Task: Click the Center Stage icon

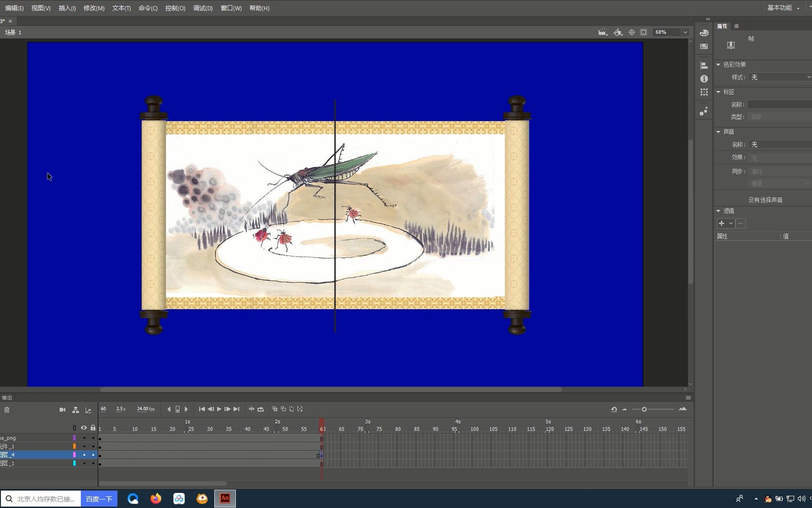Action: click(x=632, y=32)
